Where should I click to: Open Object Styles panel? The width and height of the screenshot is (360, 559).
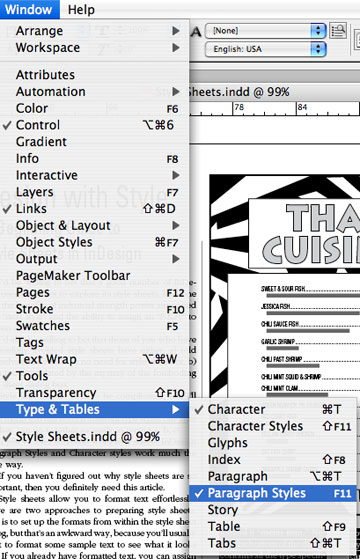94,242
